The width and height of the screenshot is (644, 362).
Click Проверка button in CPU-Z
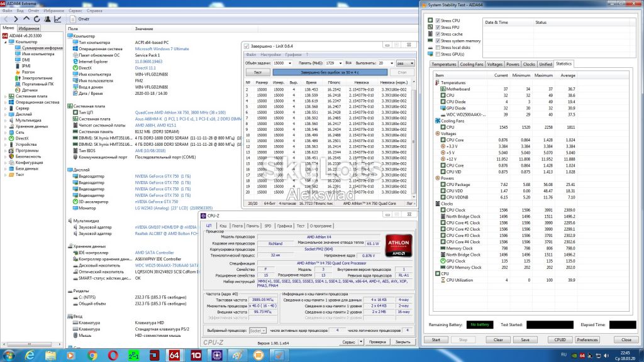click(377, 342)
